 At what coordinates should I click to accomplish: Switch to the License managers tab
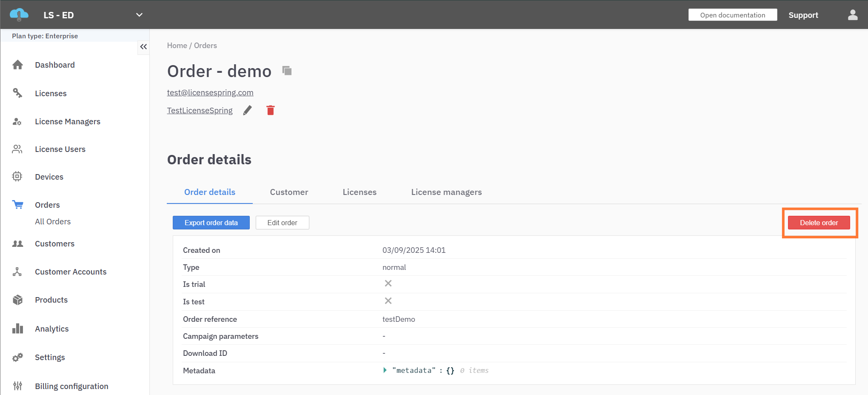click(x=446, y=192)
